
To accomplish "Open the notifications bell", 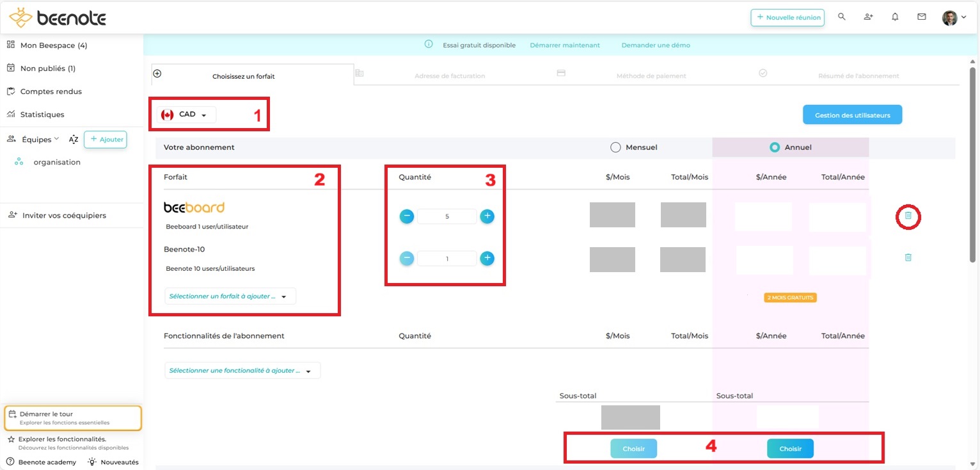I will (x=895, y=17).
